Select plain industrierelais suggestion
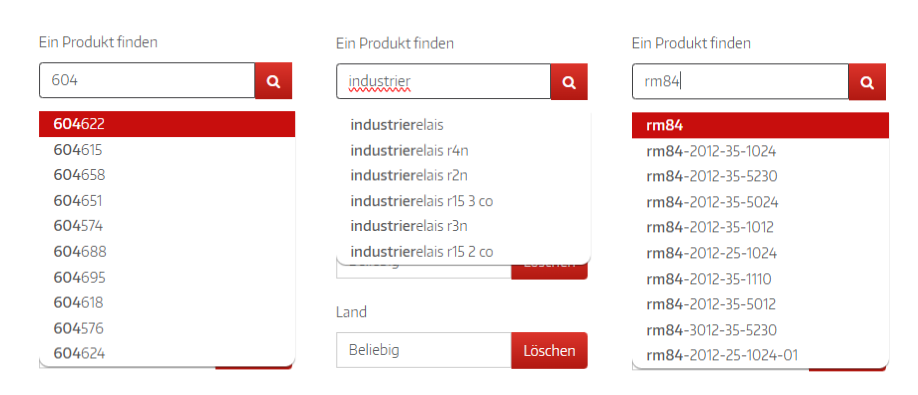The image size is (918, 395). pos(464,125)
